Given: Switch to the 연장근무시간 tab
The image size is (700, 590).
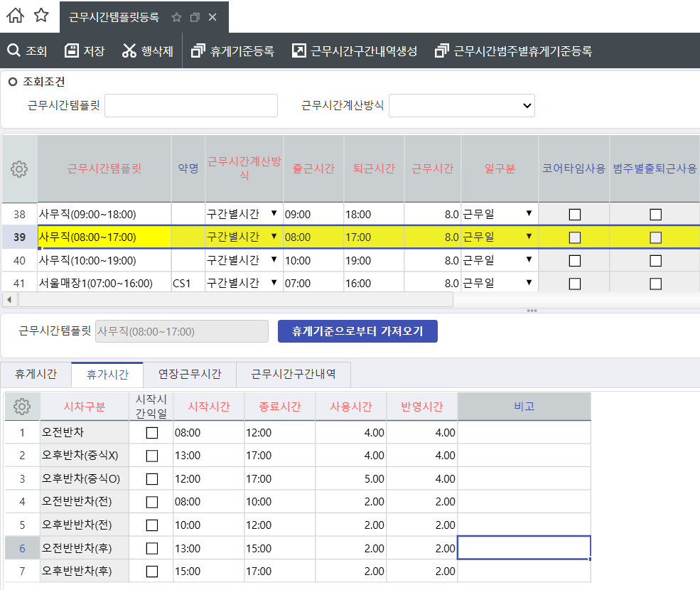Looking at the screenshot, I should click(189, 373).
